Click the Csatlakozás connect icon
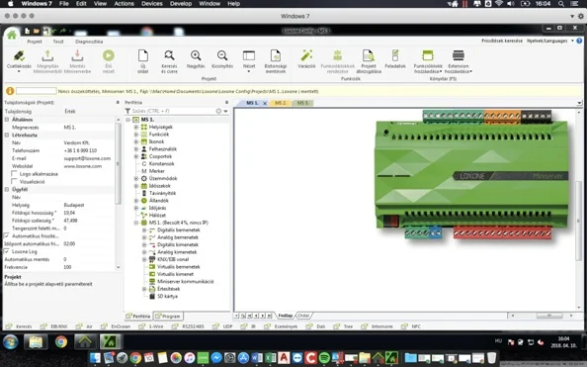The image size is (588, 367). pyautogui.click(x=19, y=56)
